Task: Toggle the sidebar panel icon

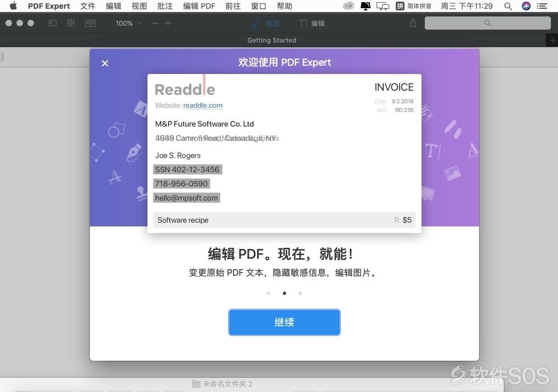Action: pos(53,23)
